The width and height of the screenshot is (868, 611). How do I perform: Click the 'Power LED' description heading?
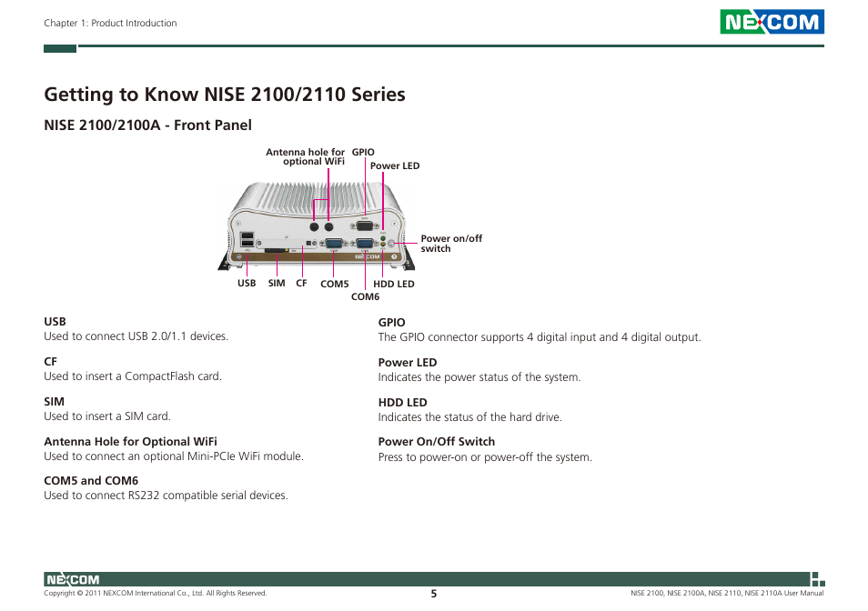pyautogui.click(x=408, y=363)
